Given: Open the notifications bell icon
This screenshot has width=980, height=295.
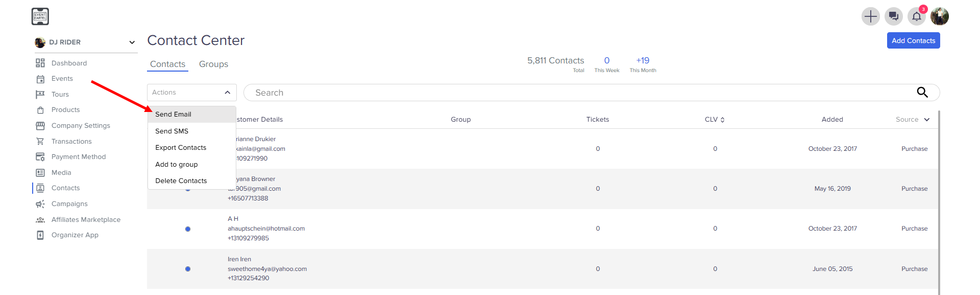Looking at the screenshot, I should pos(917,16).
